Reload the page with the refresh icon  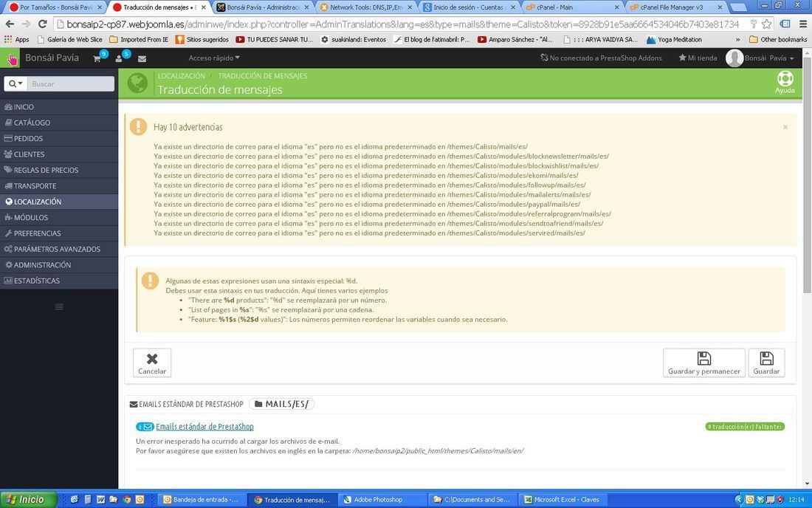pos(43,24)
